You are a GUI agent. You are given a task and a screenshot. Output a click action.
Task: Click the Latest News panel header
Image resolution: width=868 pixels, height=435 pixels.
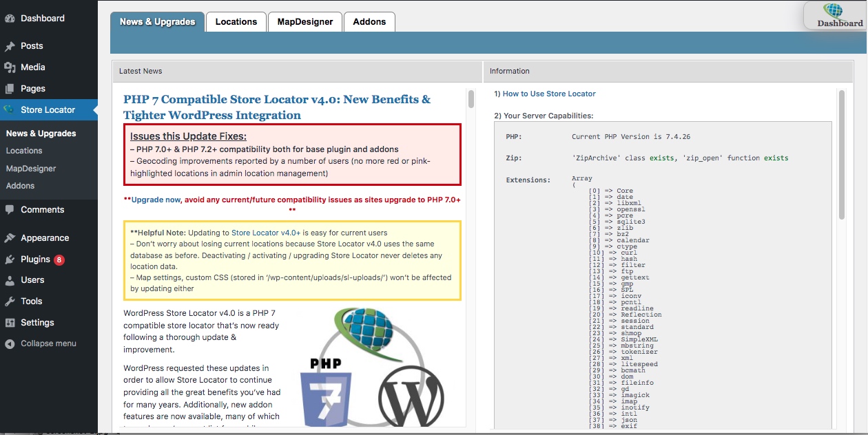click(298, 71)
